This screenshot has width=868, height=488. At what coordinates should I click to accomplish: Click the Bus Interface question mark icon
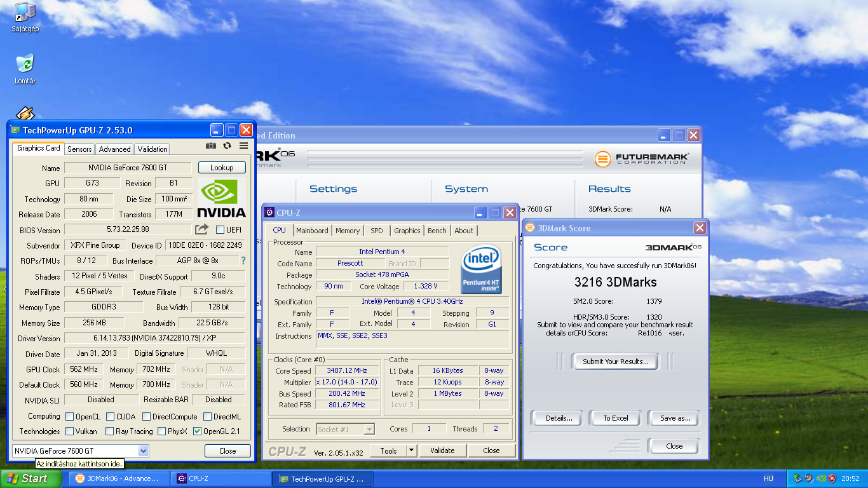(243, 261)
